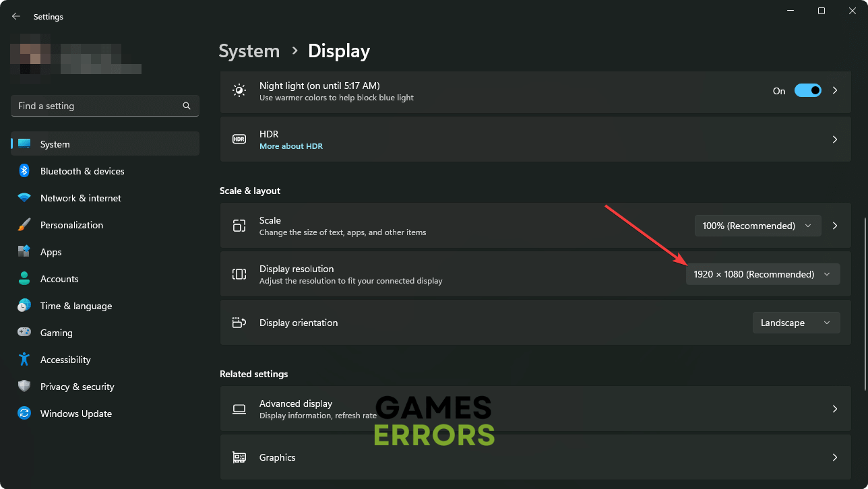
Task: Open the Scale percentage dropdown
Action: click(x=757, y=226)
